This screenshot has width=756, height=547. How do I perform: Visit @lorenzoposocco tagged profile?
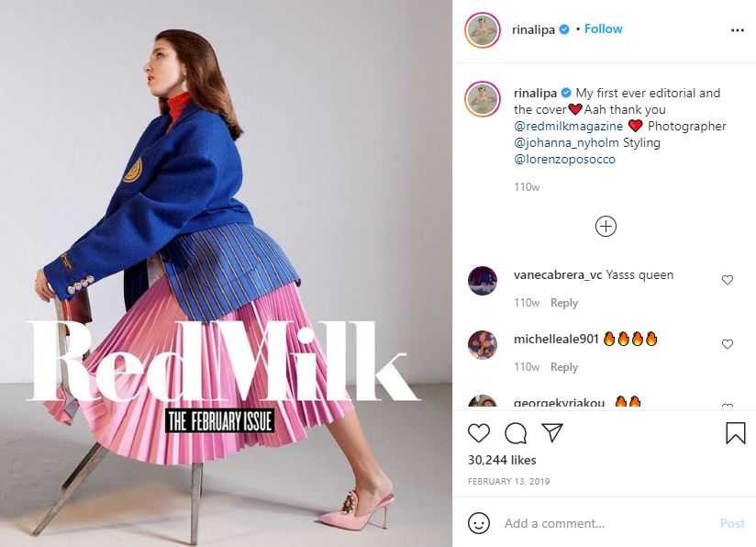click(564, 159)
